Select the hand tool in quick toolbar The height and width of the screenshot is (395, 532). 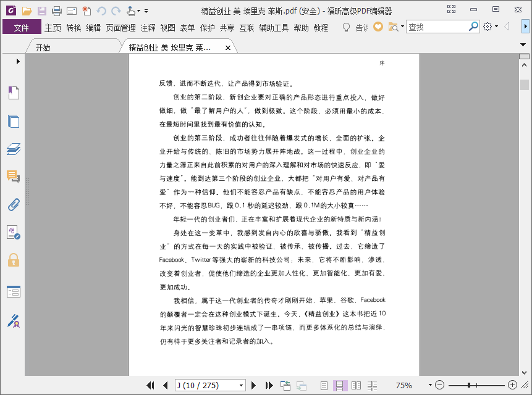tap(130, 11)
